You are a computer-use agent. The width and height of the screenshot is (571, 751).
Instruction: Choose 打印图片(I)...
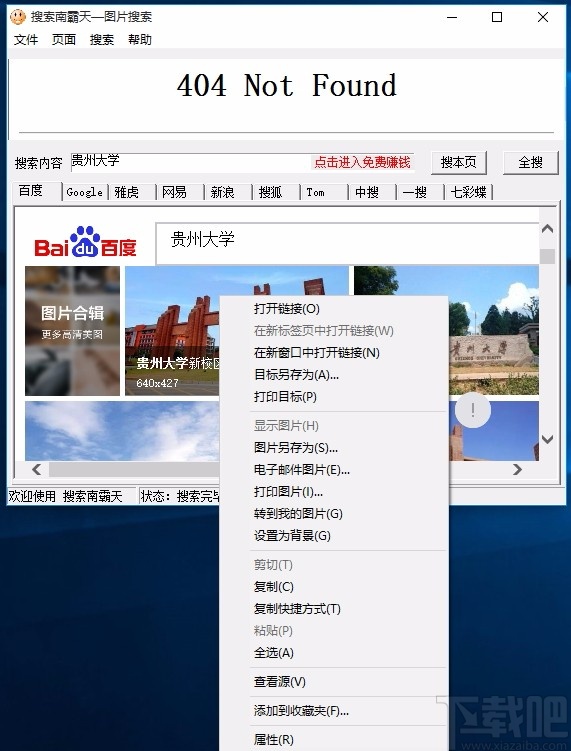[334, 492]
